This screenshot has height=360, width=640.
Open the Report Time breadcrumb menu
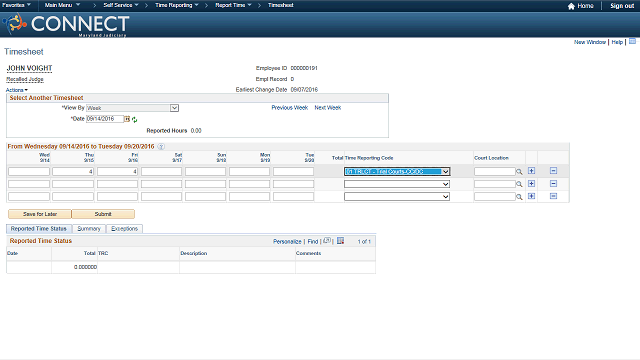[233, 5]
